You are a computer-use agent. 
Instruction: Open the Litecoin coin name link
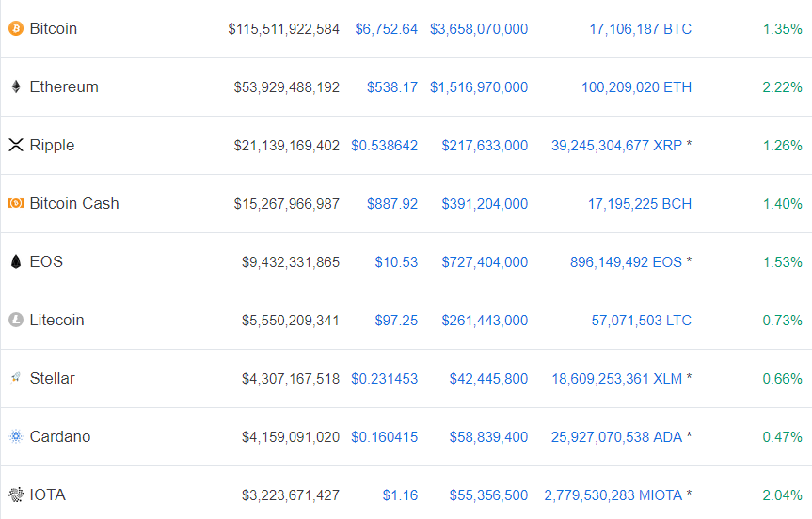[56, 321]
